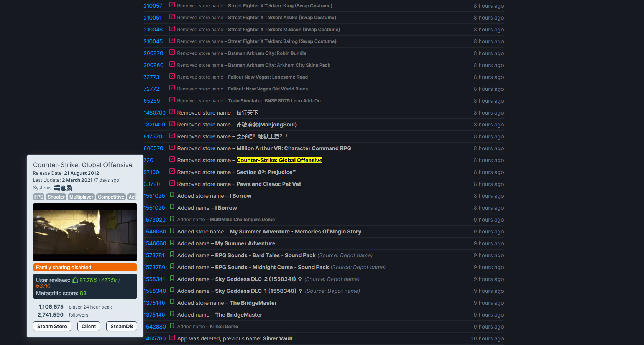Open app ID 1329410 link
Screen dimensions: 644x345
click(154, 125)
